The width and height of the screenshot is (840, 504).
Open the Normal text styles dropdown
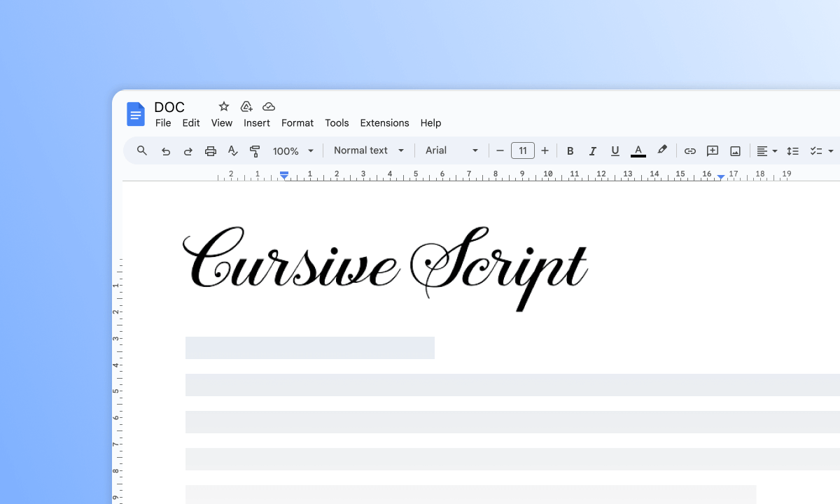click(x=367, y=150)
